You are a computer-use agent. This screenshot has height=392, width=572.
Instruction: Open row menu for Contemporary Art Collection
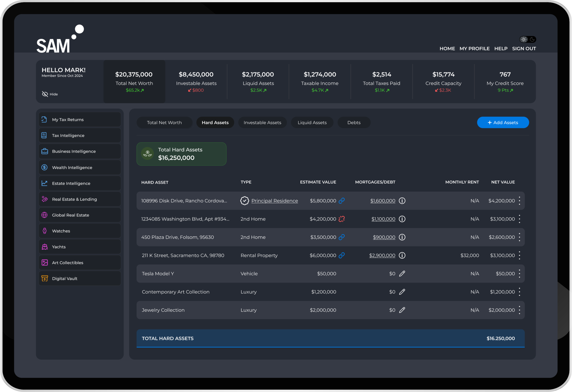pos(519,292)
